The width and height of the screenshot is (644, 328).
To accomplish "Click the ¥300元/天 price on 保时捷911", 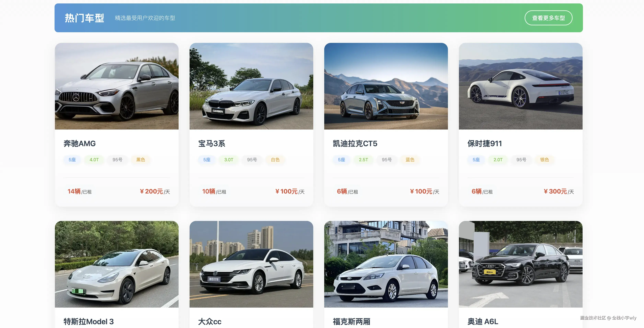I will click(x=559, y=191).
